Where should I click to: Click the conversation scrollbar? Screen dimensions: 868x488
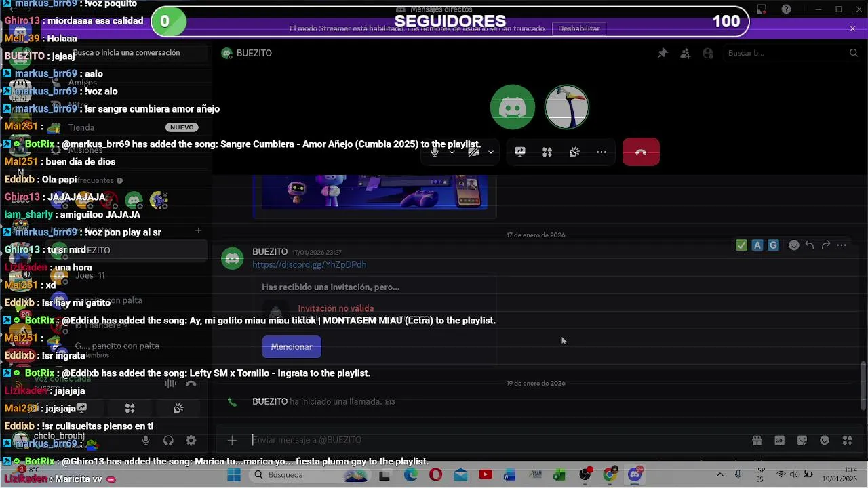863,386
